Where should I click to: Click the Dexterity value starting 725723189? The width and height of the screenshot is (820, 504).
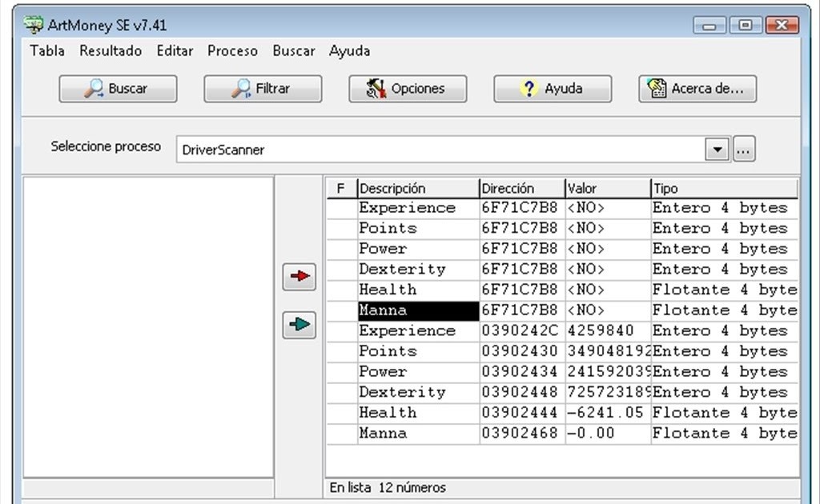click(609, 392)
